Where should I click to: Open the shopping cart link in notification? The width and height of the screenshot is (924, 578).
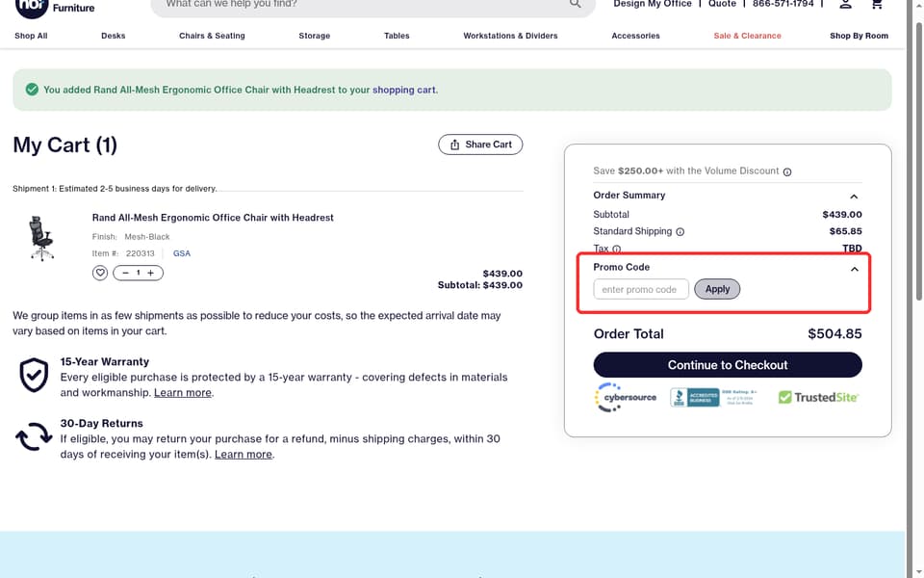click(x=404, y=90)
